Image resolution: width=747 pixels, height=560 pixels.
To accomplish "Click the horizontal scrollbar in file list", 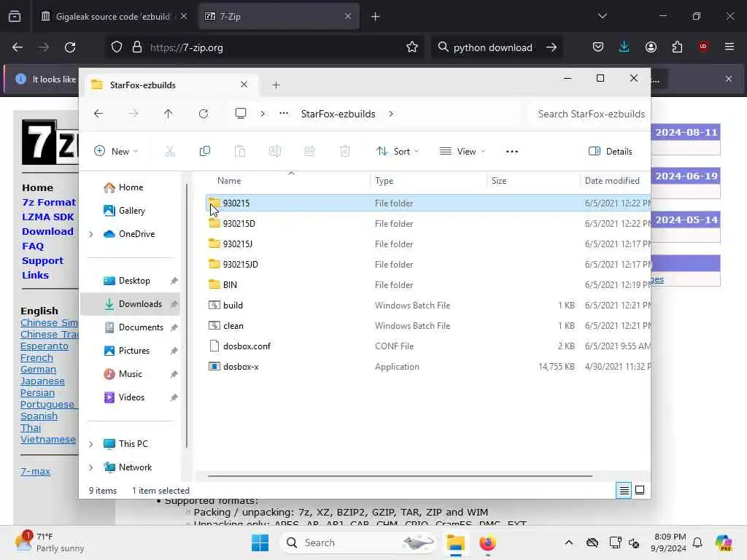I will (400, 475).
